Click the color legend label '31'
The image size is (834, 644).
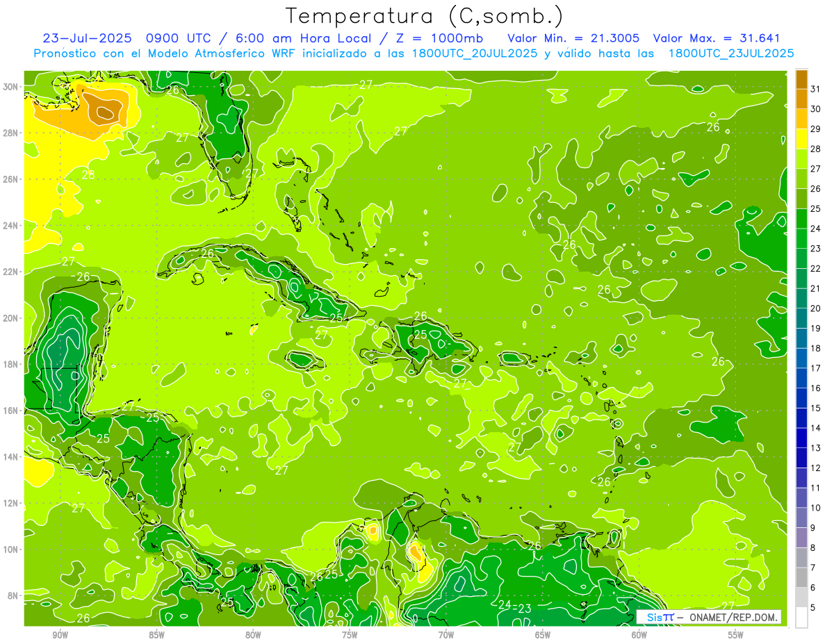pyautogui.click(x=816, y=89)
